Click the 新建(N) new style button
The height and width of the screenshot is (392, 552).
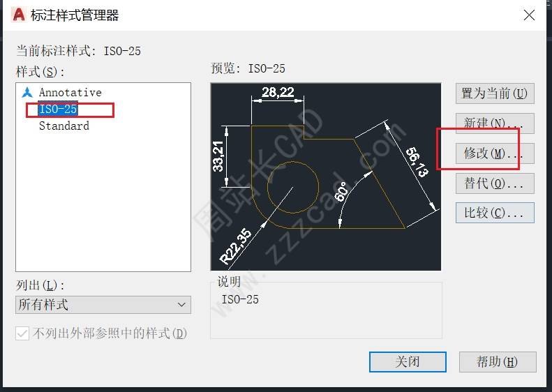click(x=495, y=123)
